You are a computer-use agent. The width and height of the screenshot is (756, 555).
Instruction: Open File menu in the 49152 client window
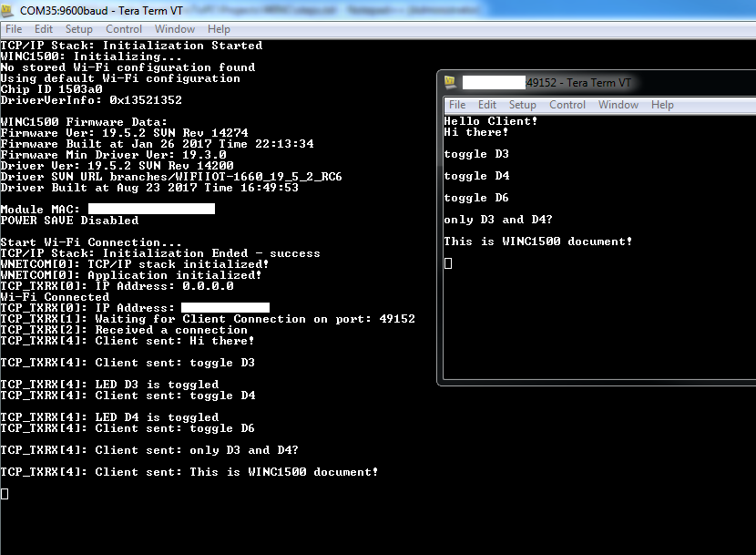coord(457,105)
